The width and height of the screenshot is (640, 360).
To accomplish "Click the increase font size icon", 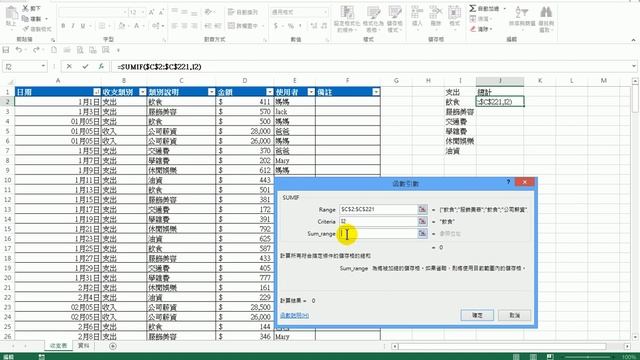I will (151, 13).
